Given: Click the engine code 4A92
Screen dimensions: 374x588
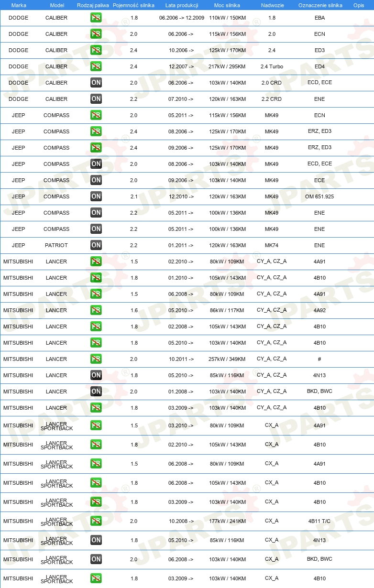Looking at the screenshot, I should (x=319, y=310).
